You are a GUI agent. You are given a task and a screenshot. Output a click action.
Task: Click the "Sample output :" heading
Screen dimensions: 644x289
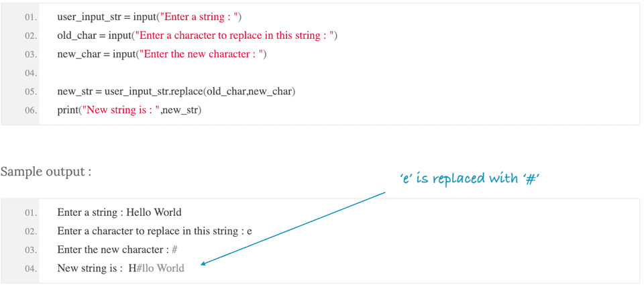[x=46, y=172]
